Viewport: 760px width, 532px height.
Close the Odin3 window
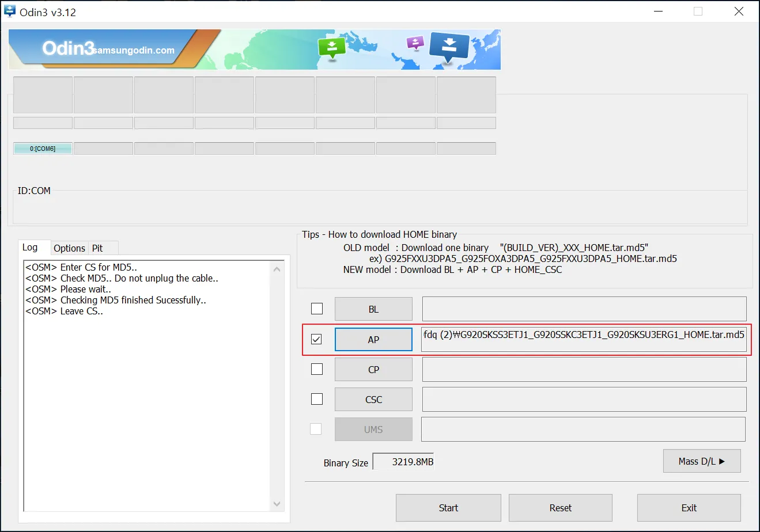pos(739,12)
